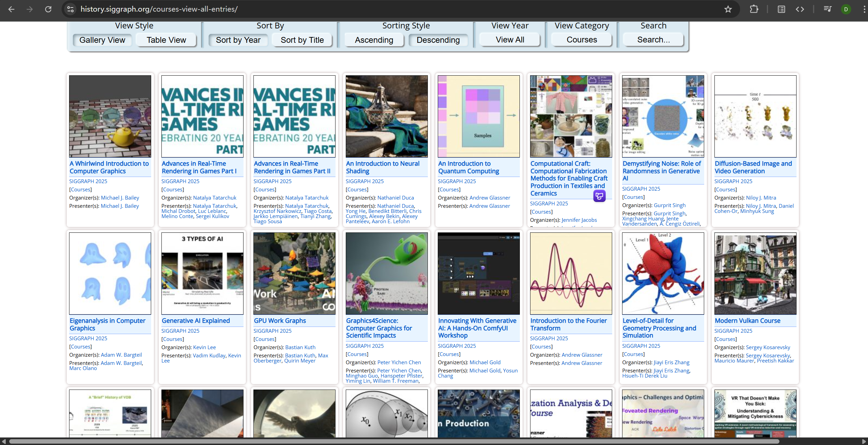The image size is (868, 445).
Task: Select Sort by Title
Action: 302,40
